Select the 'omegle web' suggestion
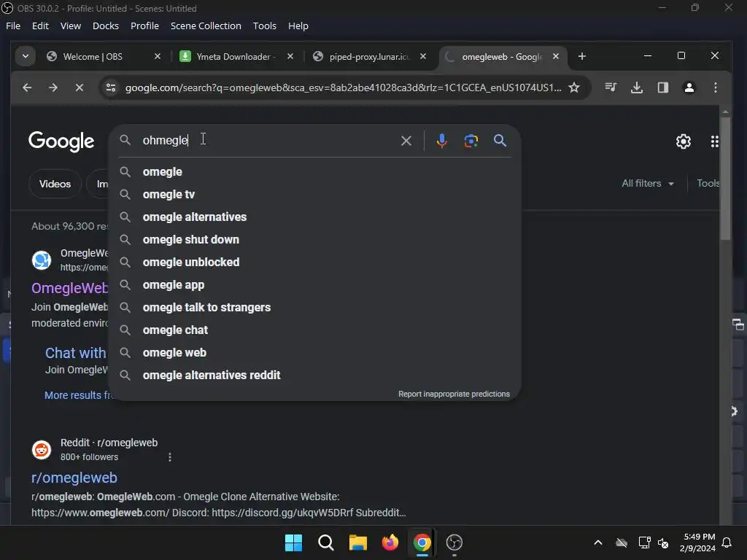Image resolution: width=747 pixels, height=560 pixels. [x=315, y=353]
